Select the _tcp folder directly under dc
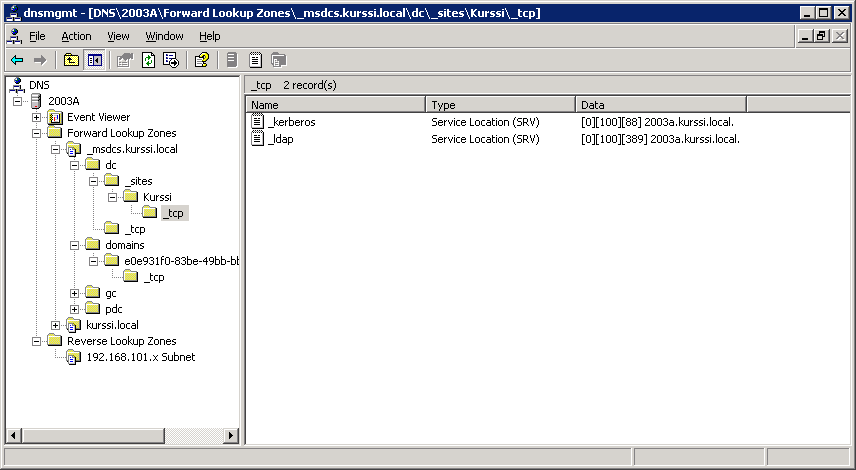This screenshot has width=856, height=470. click(135, 229)
